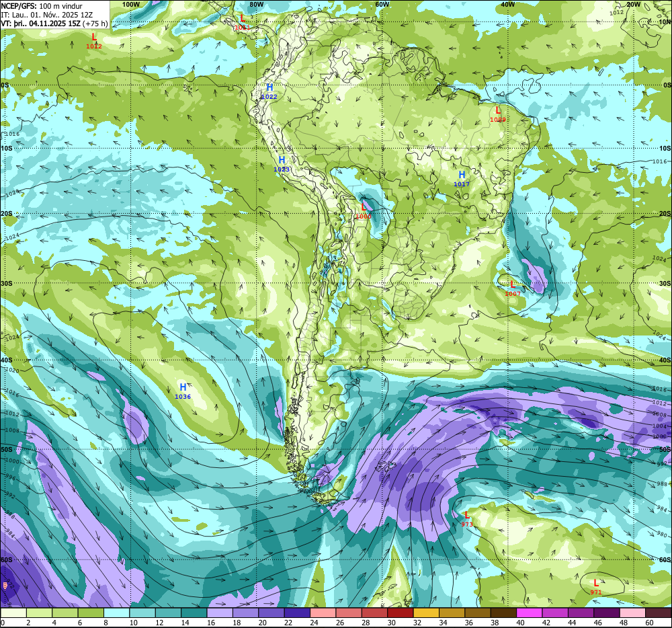Pick the pale pink 24–26 legend swatch
This screenshot has width=672, height=628.
coord(323,613)
